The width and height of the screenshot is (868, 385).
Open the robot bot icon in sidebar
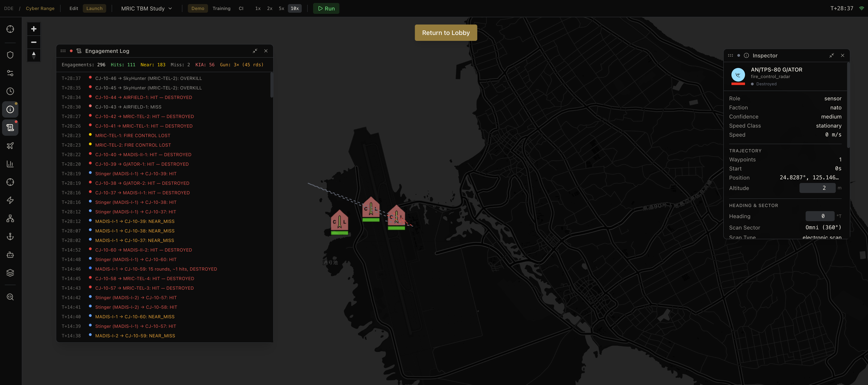click(x=10, y=255)
